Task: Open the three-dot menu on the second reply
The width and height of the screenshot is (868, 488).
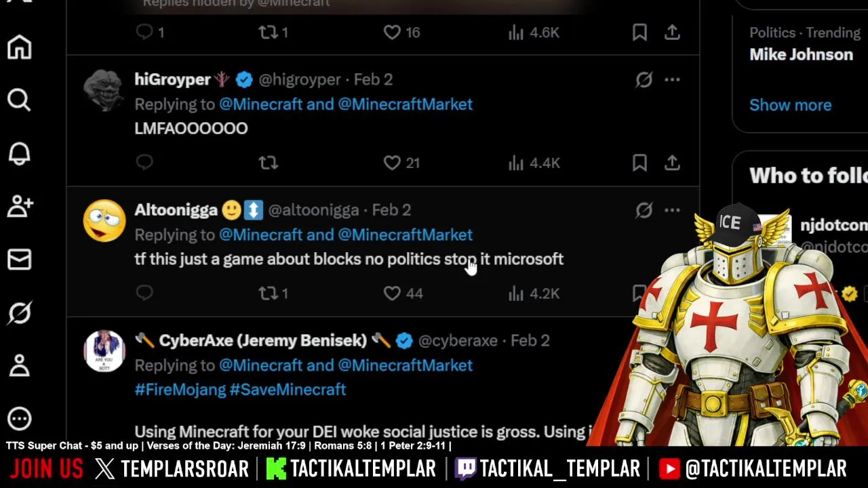Action: click(672, 210)
